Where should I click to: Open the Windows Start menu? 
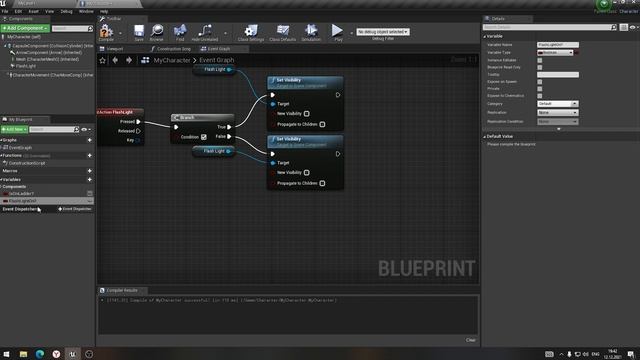[7, 354]
